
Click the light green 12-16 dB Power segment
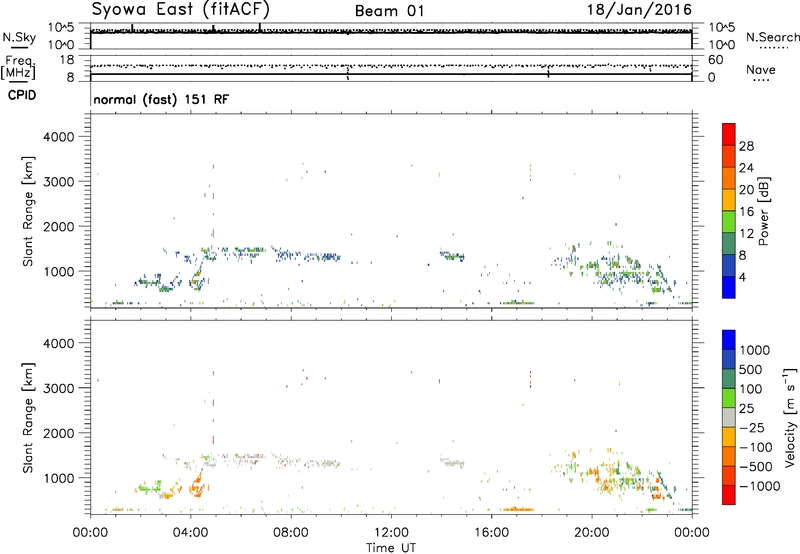point(729,222)
